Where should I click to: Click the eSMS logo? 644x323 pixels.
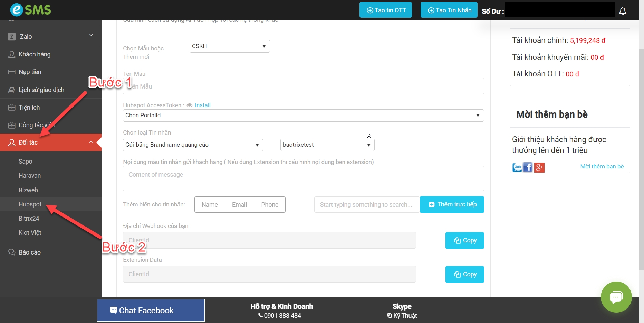coord(30,10)
